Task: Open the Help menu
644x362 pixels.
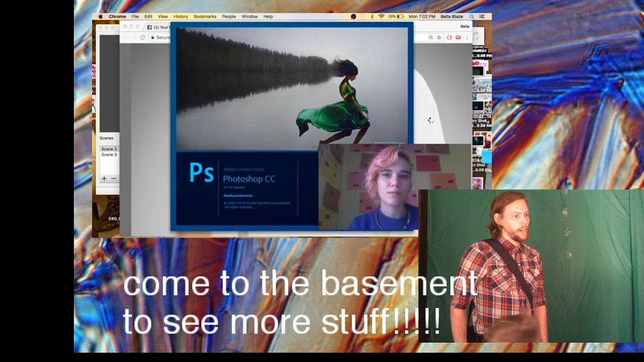Action: (268, 17)
